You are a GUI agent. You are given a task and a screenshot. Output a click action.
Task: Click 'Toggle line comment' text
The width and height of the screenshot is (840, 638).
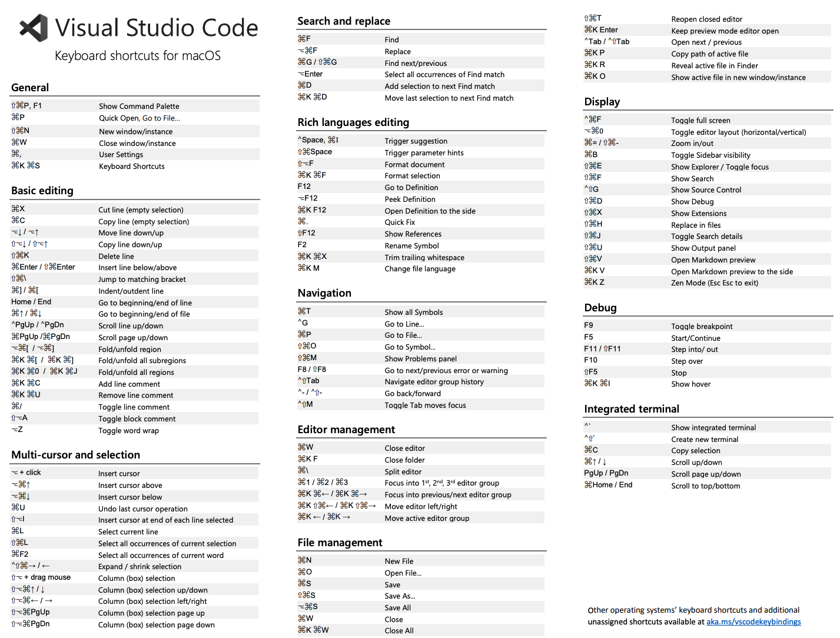[x=134, y=407]
